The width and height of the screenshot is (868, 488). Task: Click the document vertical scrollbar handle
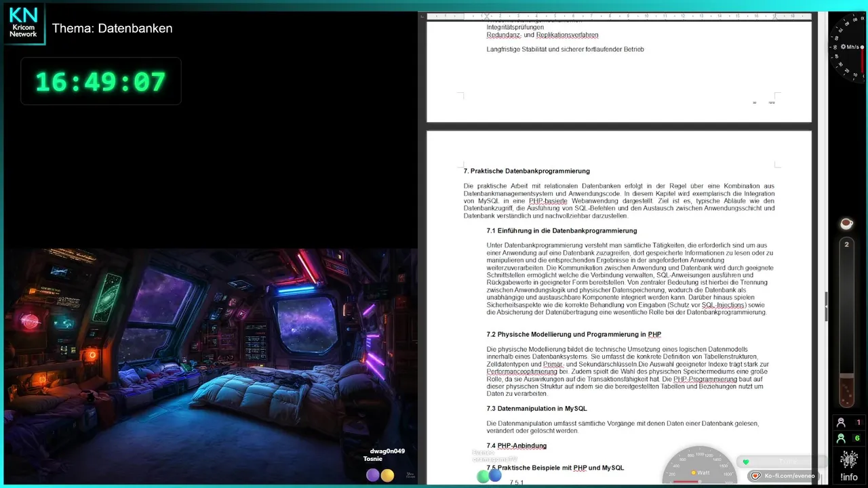(825, 306)
